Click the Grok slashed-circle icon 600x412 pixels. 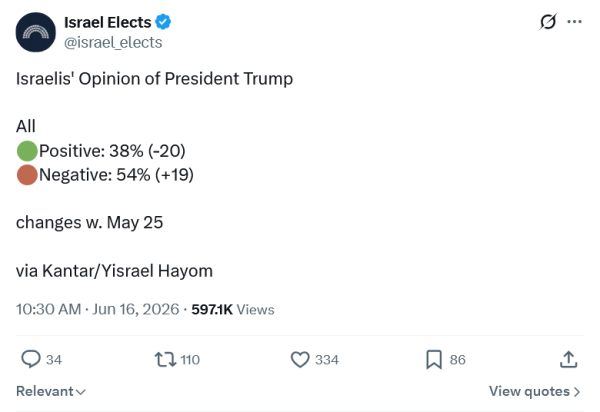pyautogui.click(x=548, y=22)
